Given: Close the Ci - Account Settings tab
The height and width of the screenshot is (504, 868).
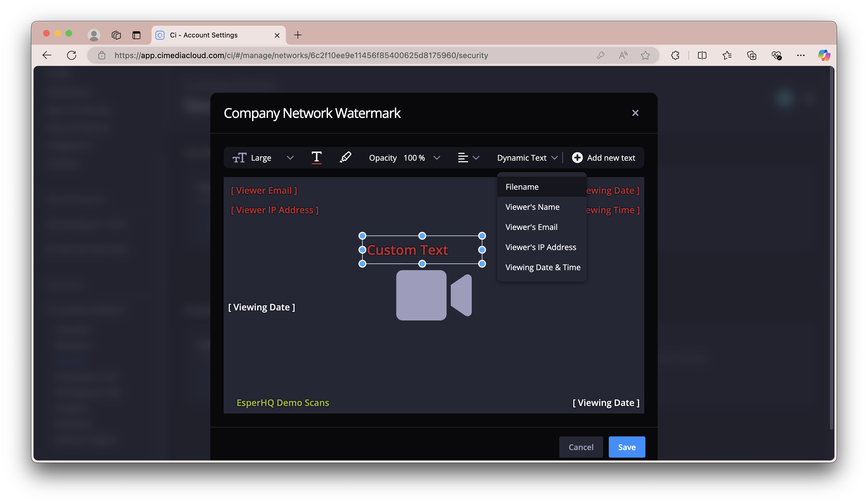Looking at the screenshot, I should click(277, 35).
